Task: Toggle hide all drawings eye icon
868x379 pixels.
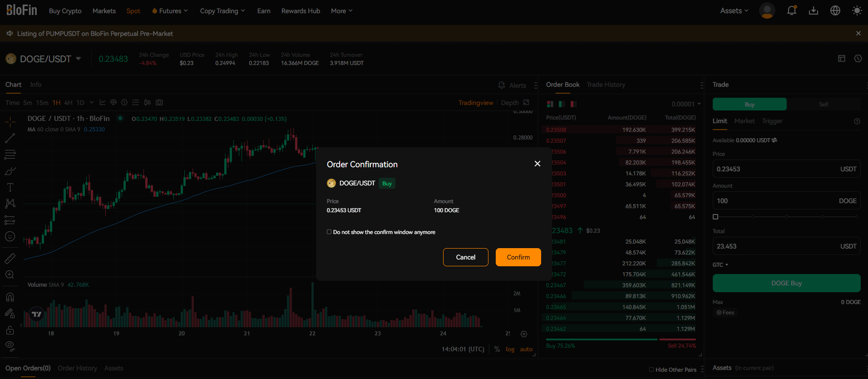Action: tap(10, 346)
